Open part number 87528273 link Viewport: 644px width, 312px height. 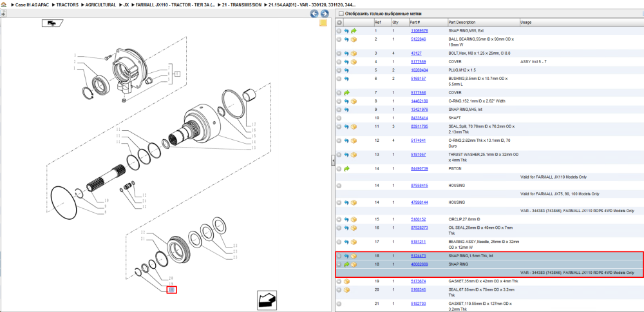click(x=419, y=228)
